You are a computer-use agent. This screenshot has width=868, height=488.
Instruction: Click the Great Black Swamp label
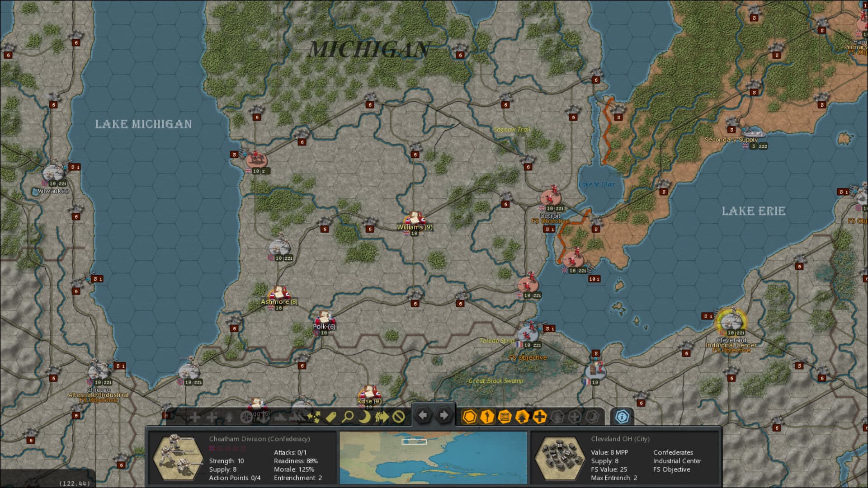pos(496,381)
